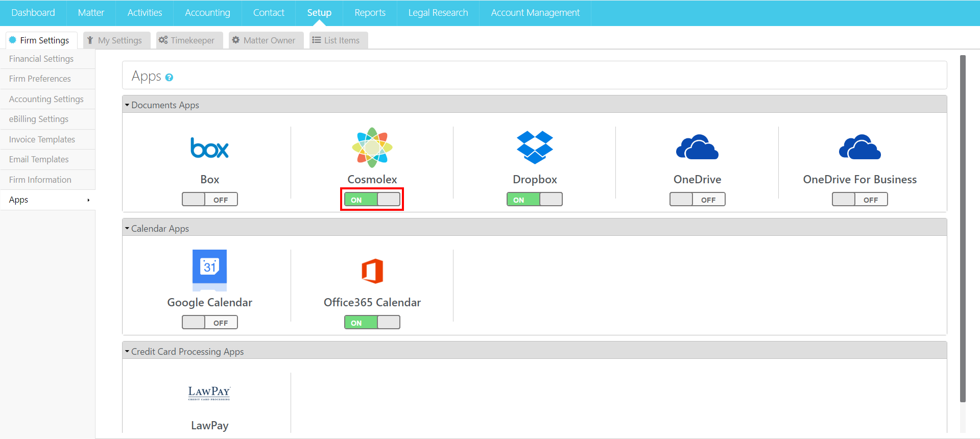Open Firm Information in sidebar

[47, 180]
